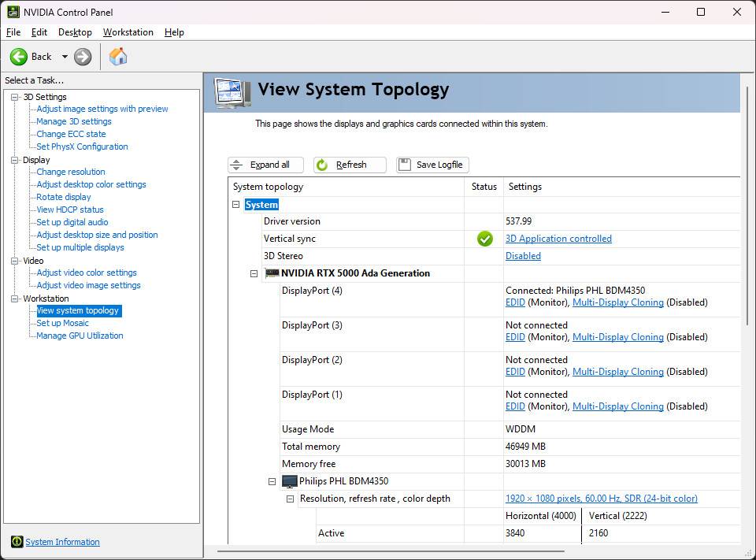Collapse the System tree node
This screenshot has height=560, width=756.
click(x=235, y=205)
